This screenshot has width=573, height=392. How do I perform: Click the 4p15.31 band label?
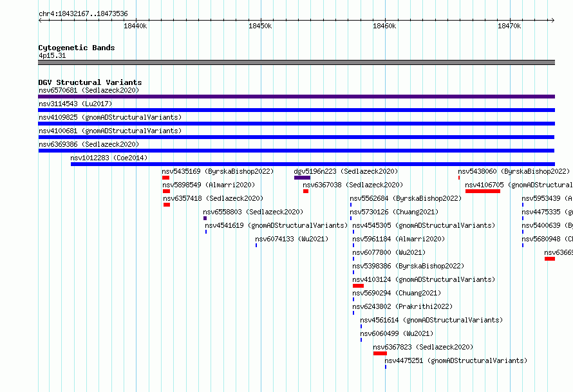52,55
